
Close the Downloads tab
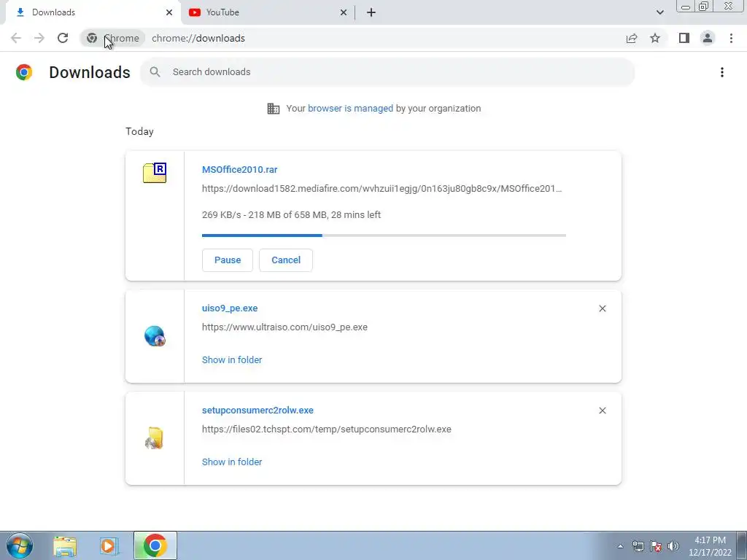pyautogui.click(x=169, y=12)
